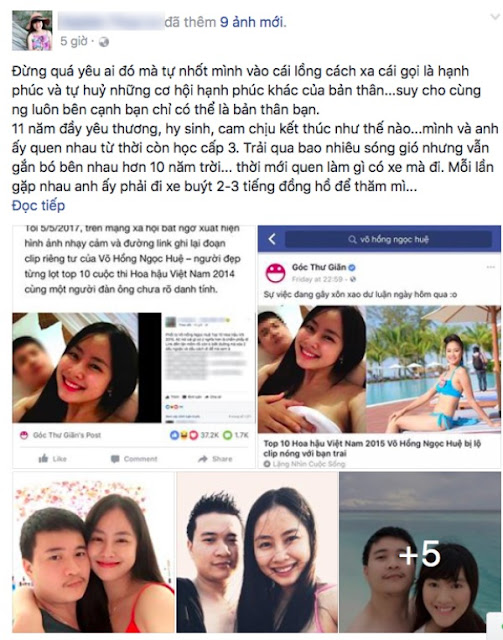Click the Share arrow button
503x640 pixels.
click(214, 459)
